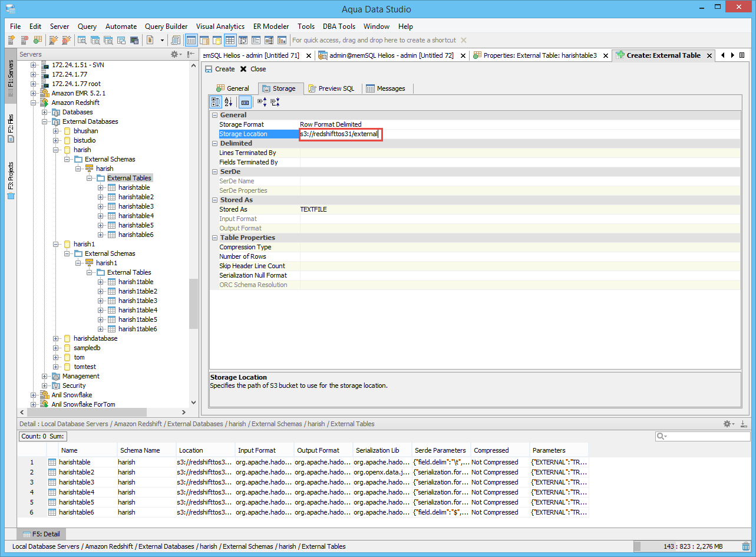Click the Create button

(x=220, y=69)
